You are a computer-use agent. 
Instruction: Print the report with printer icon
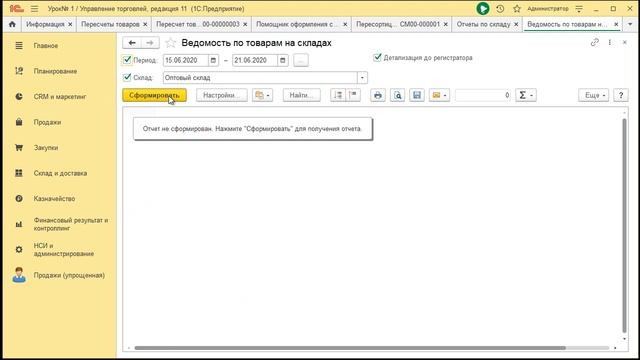click(x=378, y=95)
